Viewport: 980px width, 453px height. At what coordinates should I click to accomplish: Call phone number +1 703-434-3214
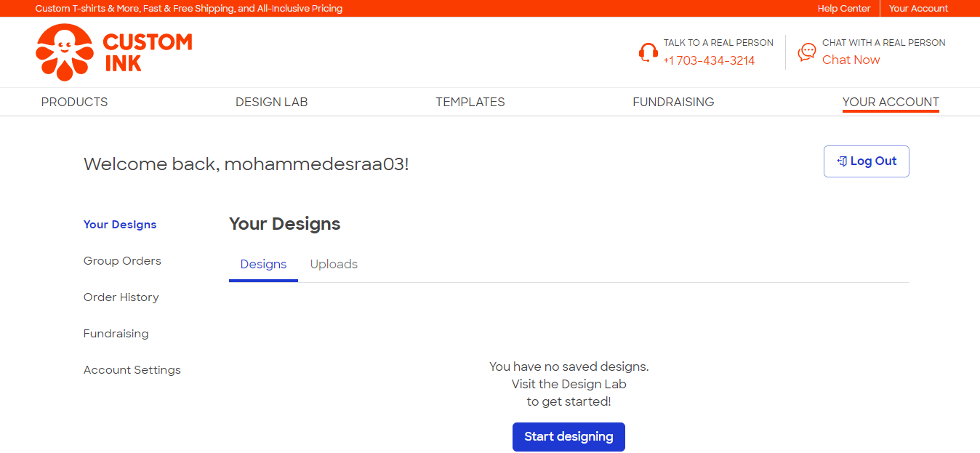click(709, 60)
